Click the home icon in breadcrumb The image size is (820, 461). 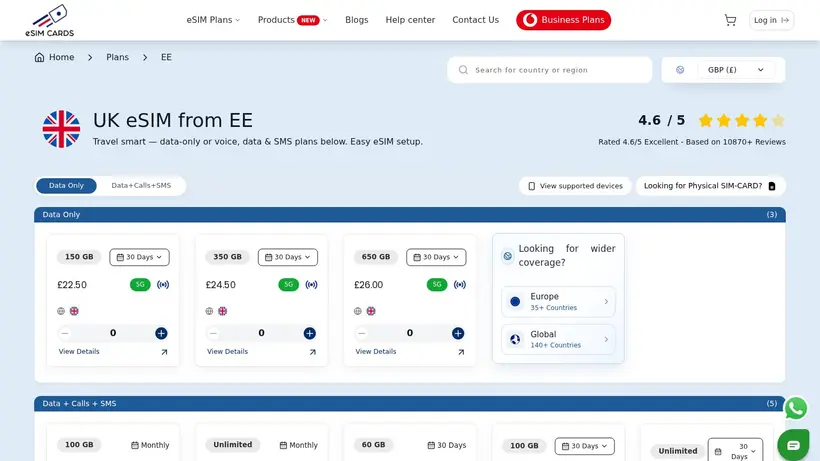pyautogui.click(x=39, y=57)
